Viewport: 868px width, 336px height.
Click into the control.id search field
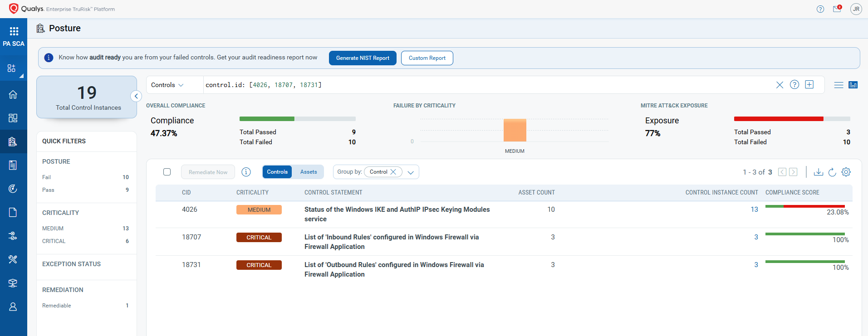coord(488,85)
